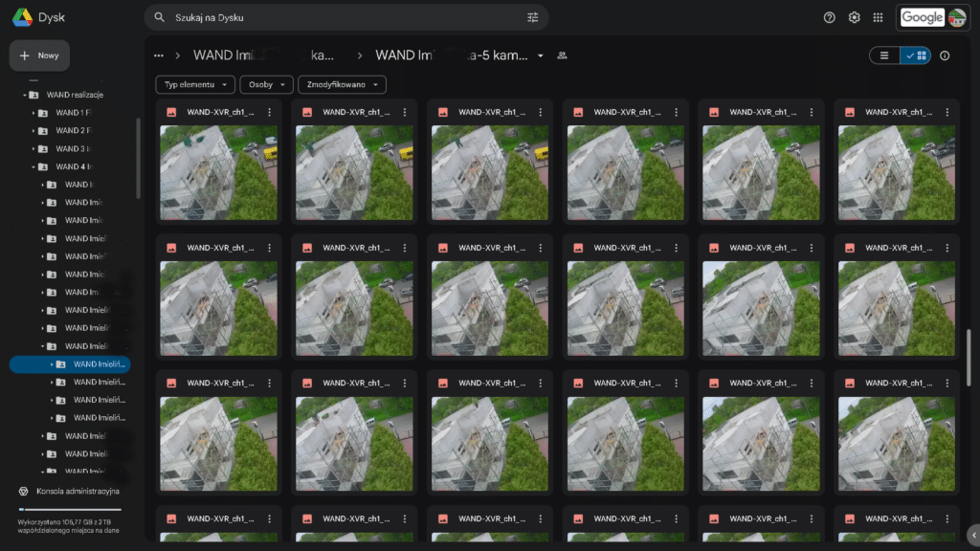This screenshot has height=551, width=980.
Task: Open the first thumbnail in the third row
Action: click(x=219, y=444)
